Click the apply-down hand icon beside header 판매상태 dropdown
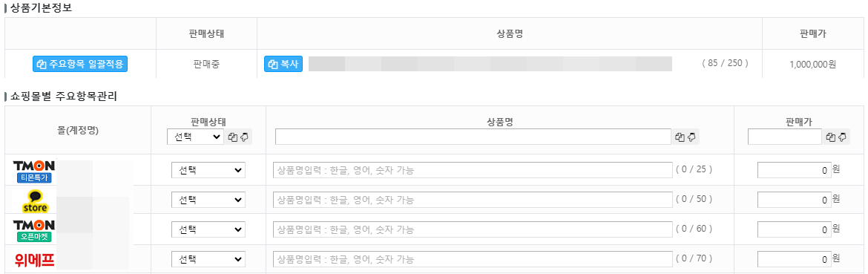The width and height of the screenshot is (868, 274). point(246,137)
